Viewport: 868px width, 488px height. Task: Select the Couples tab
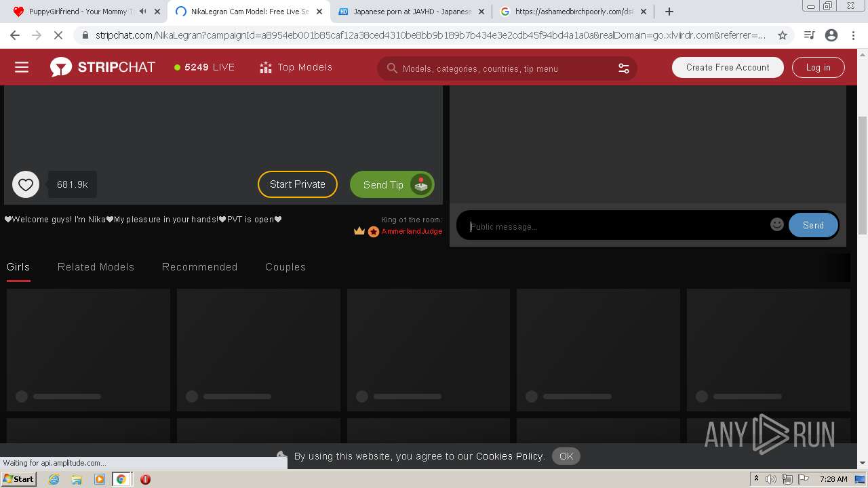point(285,267)
